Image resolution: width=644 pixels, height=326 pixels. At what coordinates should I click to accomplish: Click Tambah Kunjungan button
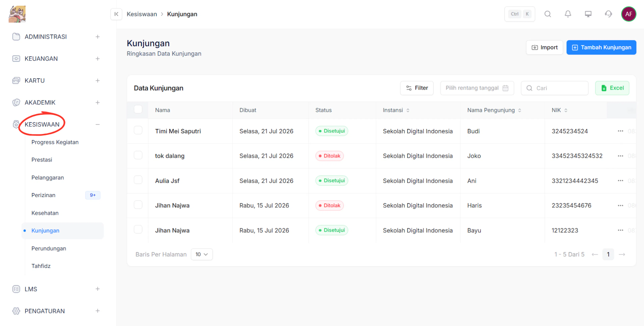pyautogui.click(x=601, y=47)
